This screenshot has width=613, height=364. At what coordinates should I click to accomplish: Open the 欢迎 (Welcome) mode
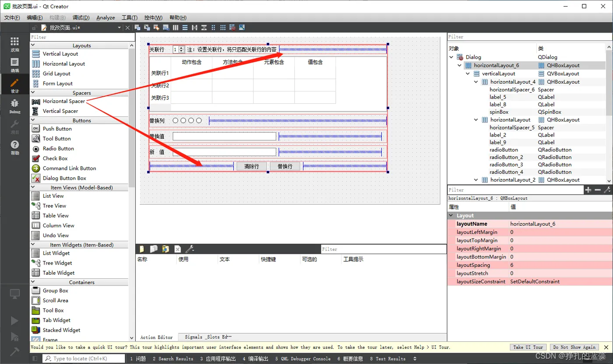coord(15,44)
